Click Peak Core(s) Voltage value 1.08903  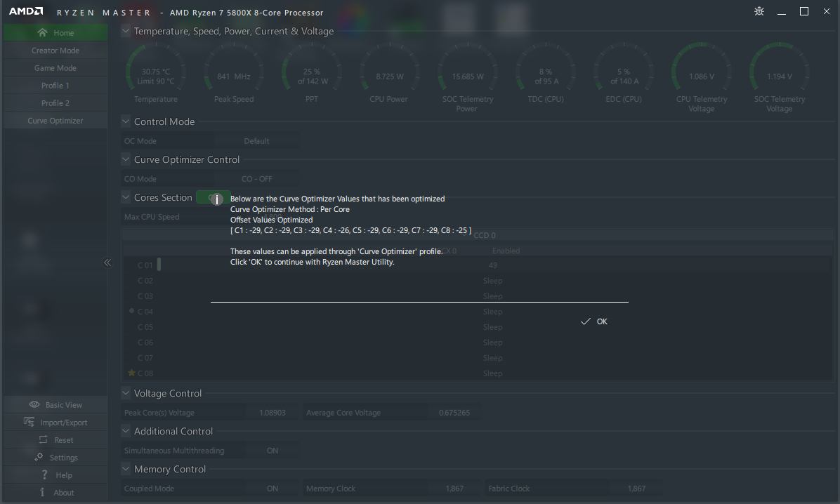click(272, 413)
